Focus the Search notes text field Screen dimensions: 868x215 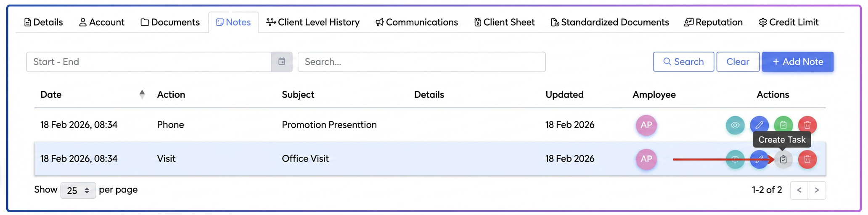tap(422, 62)
